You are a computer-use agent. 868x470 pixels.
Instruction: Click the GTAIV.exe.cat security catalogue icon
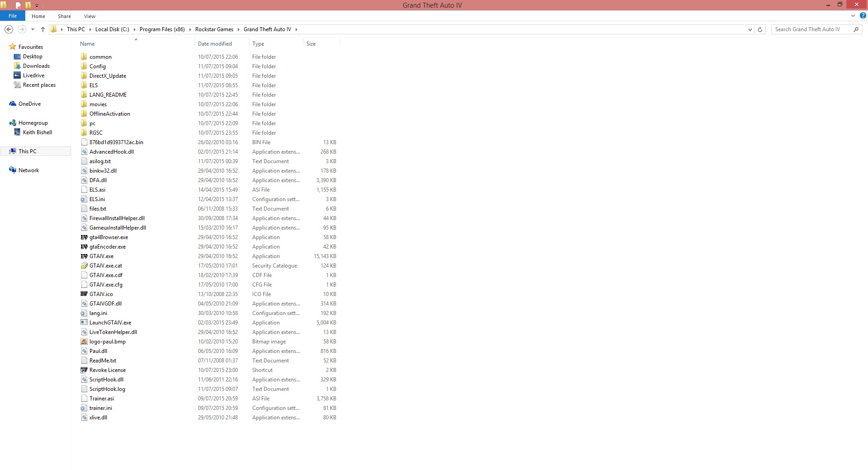(x=84, y=266)
